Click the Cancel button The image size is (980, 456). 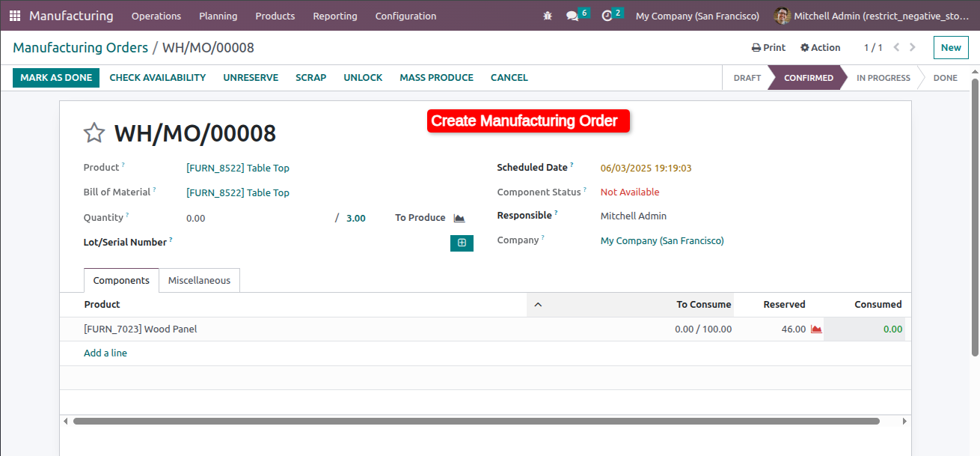coord(509,78)
